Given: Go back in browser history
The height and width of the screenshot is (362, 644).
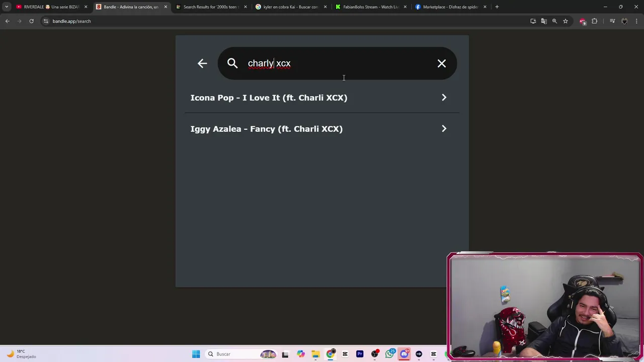Looking at the screenshot, I should pos(8,21).
